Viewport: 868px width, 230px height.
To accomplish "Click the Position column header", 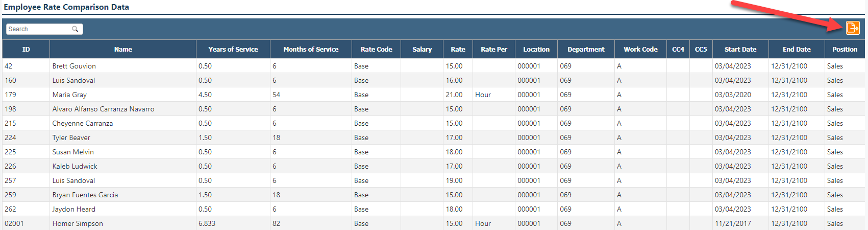I will [845, 50].
